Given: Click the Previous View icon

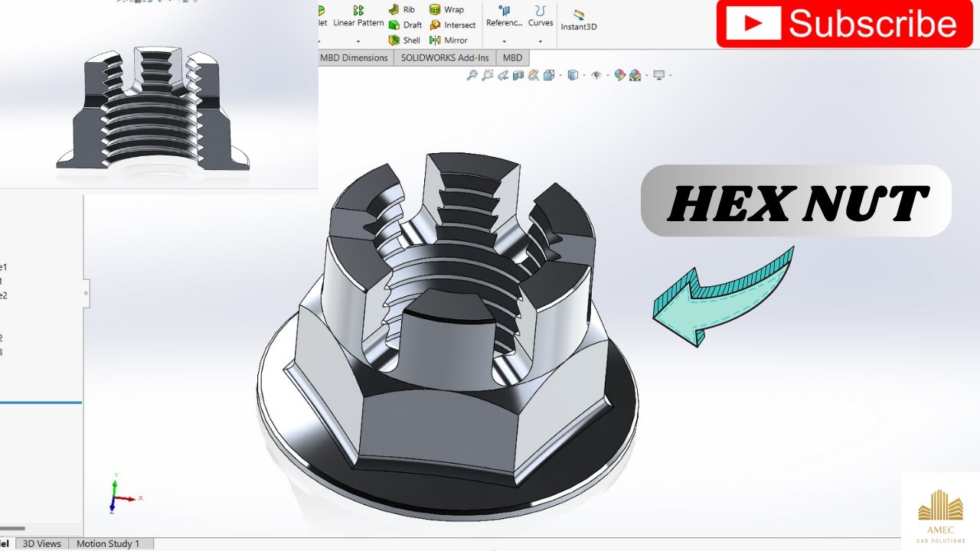Looking at the screenshot, I should click(503, 75).
